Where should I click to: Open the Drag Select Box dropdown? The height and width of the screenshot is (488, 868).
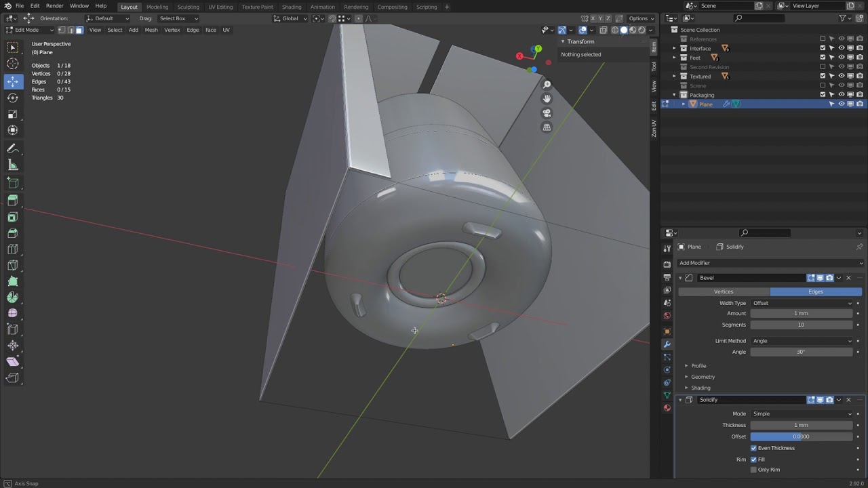click(178, 18)
